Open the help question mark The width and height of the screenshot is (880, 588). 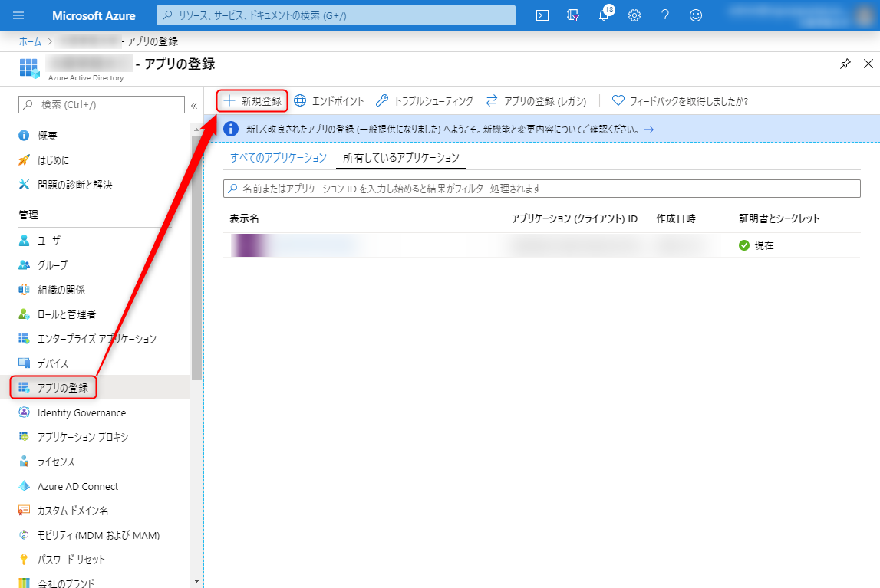665,15
